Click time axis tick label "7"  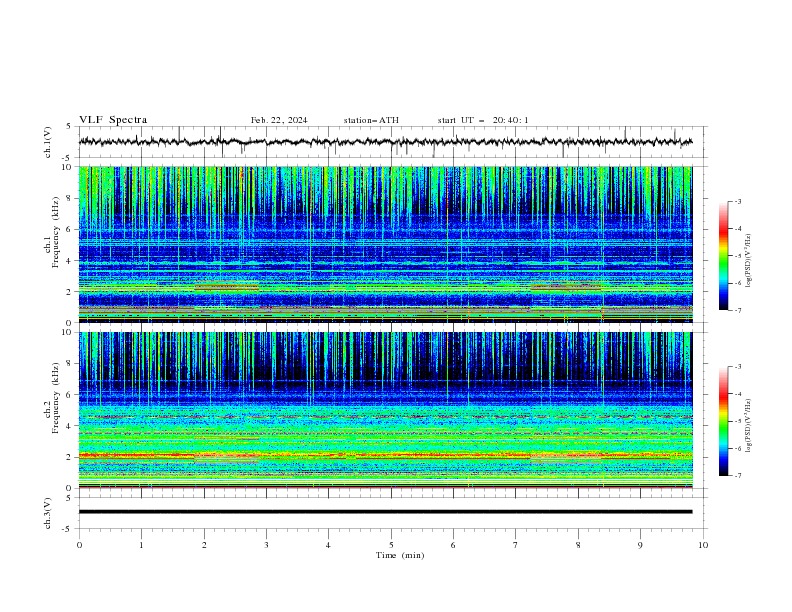[516, 545]
